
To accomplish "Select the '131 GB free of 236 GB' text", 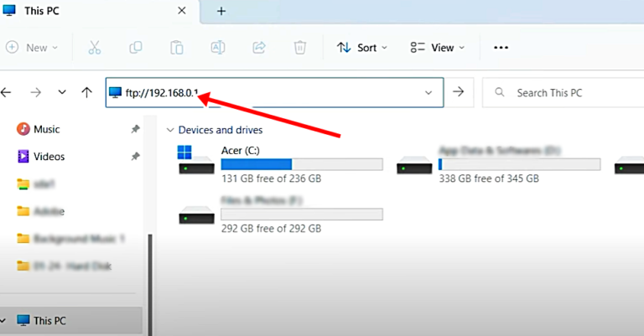I will (x=271, y=178).
